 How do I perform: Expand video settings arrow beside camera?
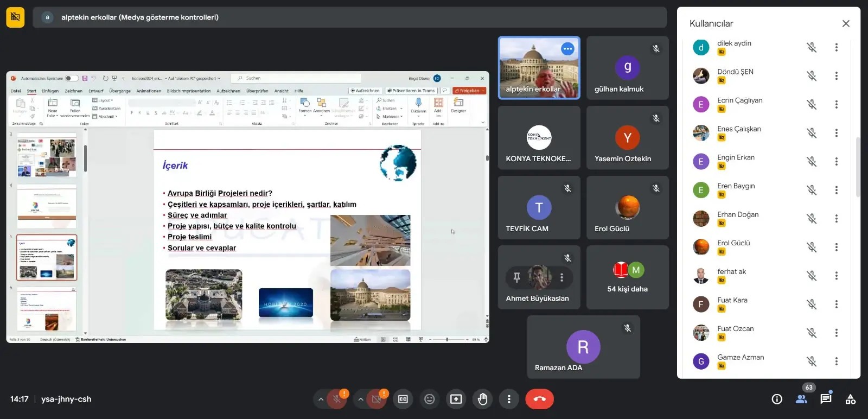(361, 399)
